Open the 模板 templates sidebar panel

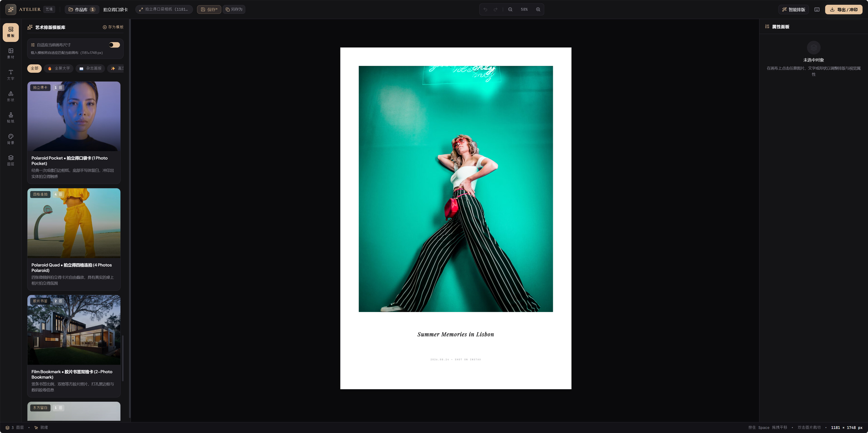(x=11, y=32)
